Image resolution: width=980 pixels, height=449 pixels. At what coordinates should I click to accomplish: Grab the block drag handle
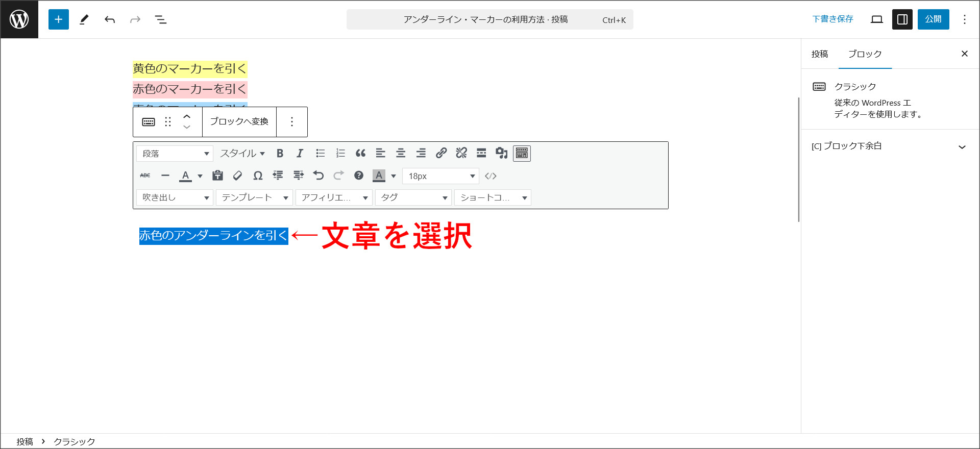168,122
